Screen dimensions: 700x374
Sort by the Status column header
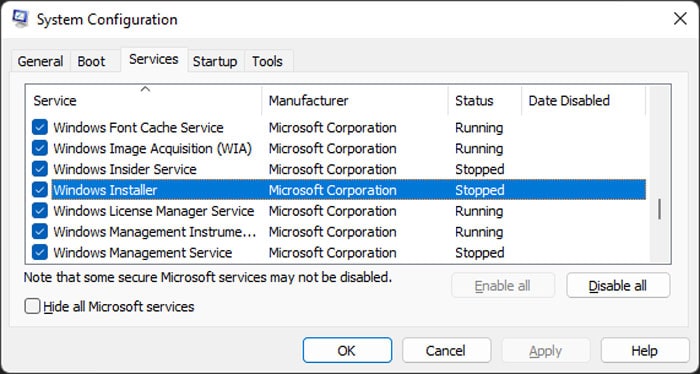485,100
